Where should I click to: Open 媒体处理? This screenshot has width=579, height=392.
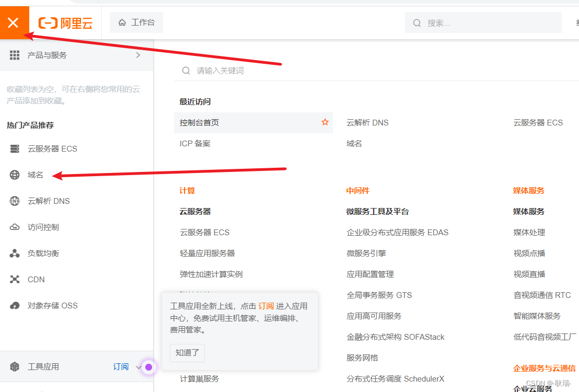(x=529, y=233)
